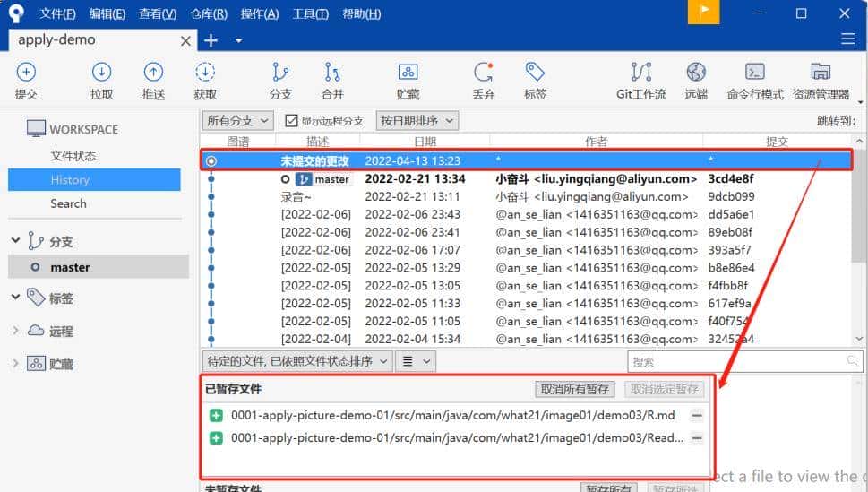The image size is (868, 492).
Task: Click green added icon of R.md
Action: 216,416
